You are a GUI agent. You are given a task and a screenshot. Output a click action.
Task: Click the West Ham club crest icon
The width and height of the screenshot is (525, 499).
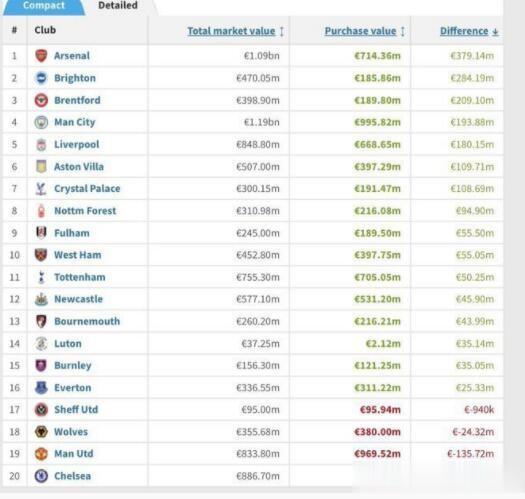[41, 255]
